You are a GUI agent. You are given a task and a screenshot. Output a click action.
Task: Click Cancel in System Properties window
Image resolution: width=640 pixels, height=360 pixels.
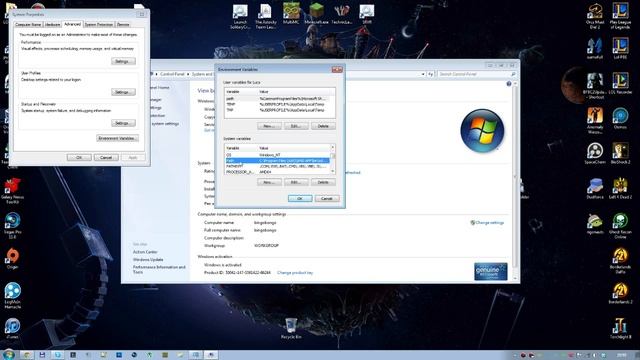pos(106,158)
